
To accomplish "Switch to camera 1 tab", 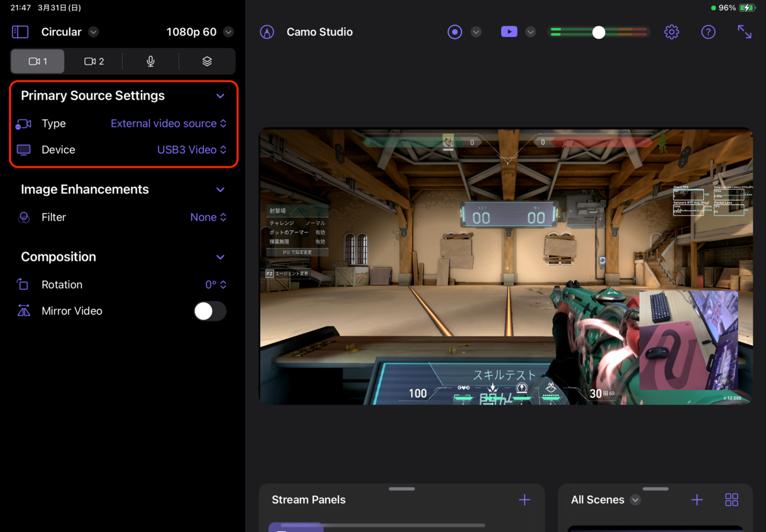I will point(38,61).
